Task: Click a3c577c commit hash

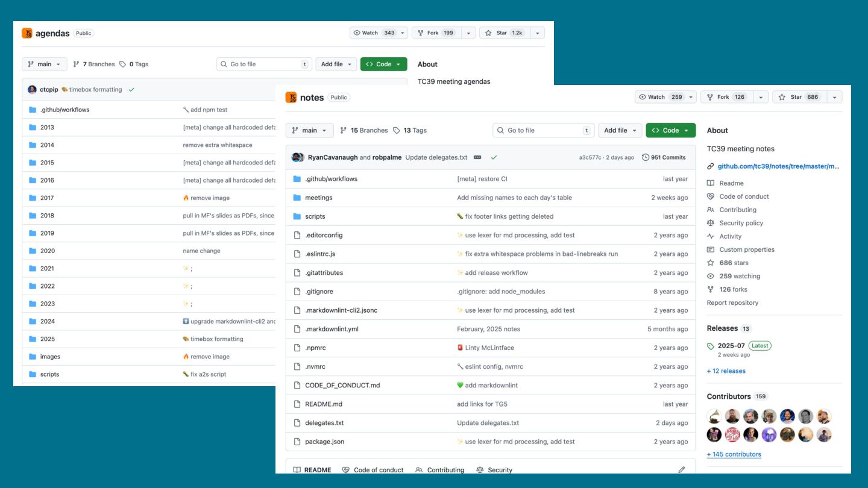Action: coord(590,157)
